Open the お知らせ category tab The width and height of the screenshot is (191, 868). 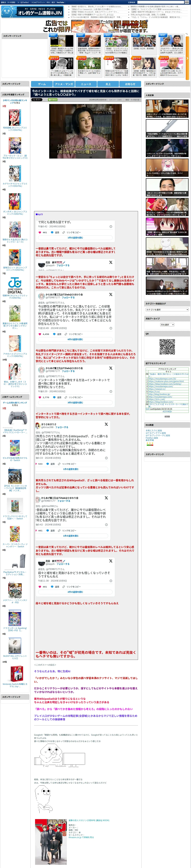(x=130, y=84)
